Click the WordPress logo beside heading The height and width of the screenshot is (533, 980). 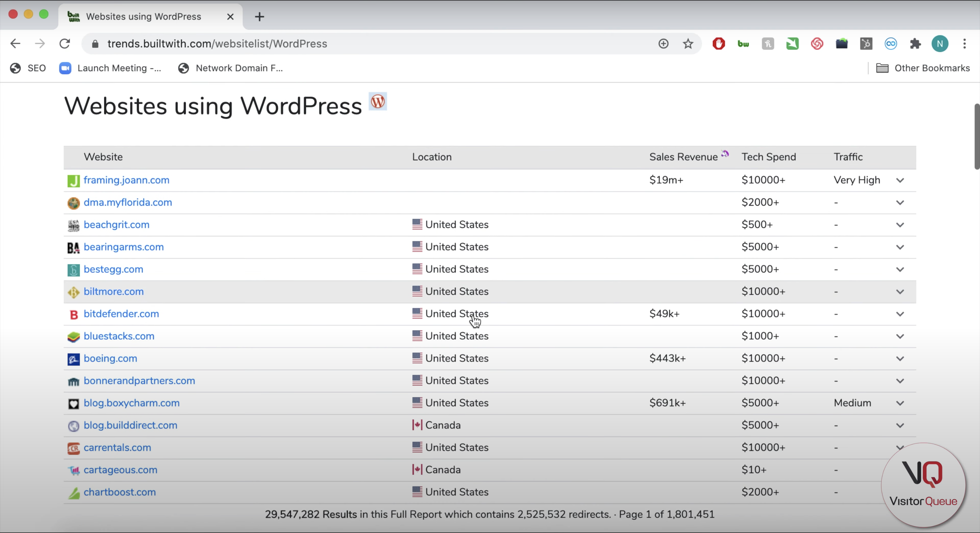click(378, 102)
